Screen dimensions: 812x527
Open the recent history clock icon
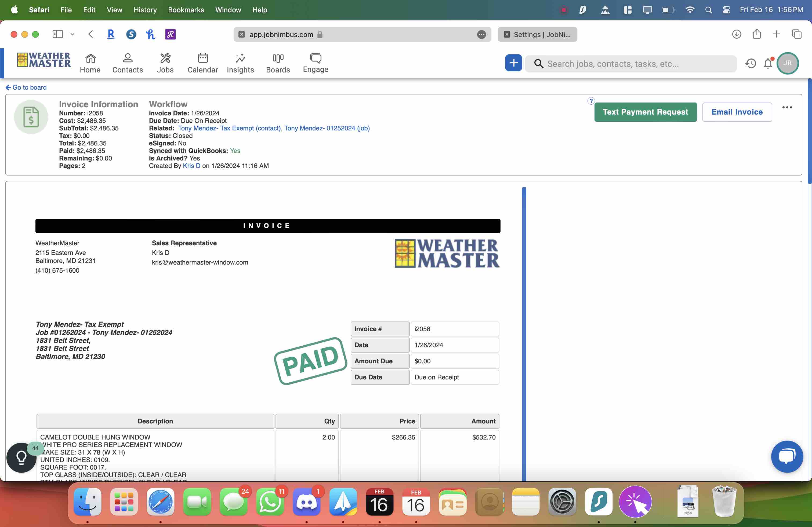coord(750,63)
